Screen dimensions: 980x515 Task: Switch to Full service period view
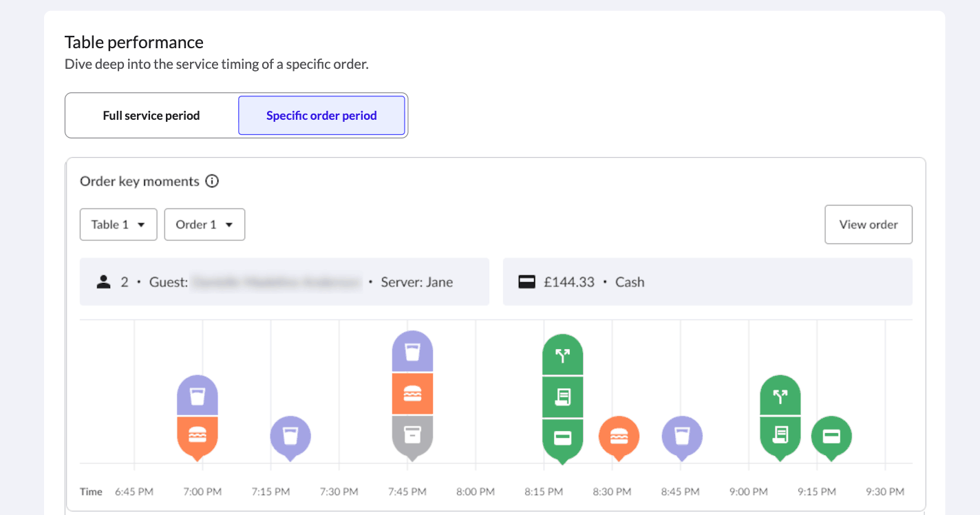click(151, 116)
